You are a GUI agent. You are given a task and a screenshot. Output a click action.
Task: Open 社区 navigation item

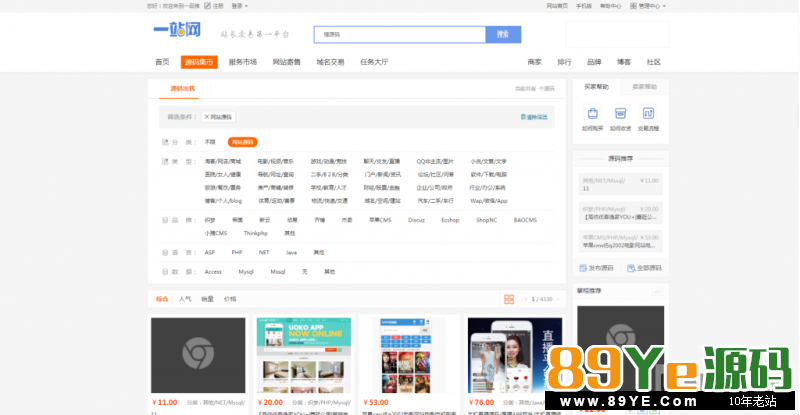tap(654, 62)
